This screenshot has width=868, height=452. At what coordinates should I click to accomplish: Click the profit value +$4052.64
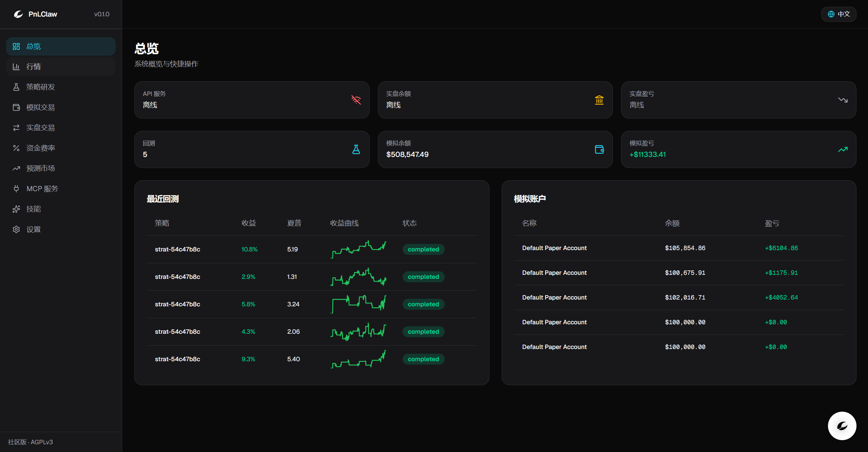pos(781,297)
